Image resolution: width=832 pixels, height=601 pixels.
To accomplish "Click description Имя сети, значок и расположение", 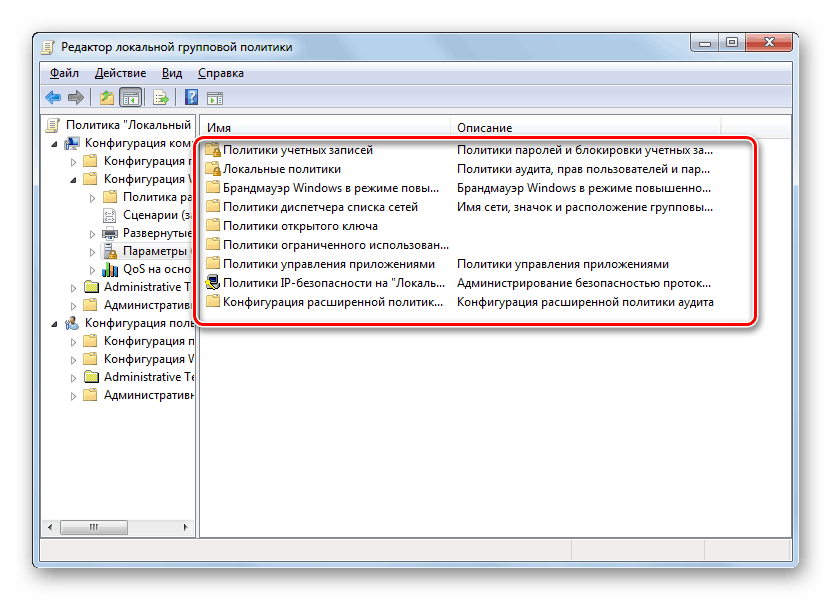I will (585, 207).
